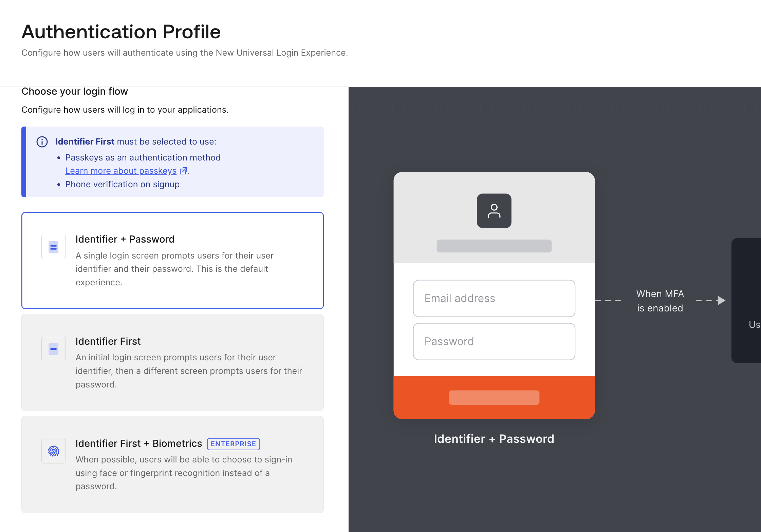Screen dimensions: 761x532
Task: Click the Identifier + Password option icon
Action: pyautogui.click(x=54, y=247)
